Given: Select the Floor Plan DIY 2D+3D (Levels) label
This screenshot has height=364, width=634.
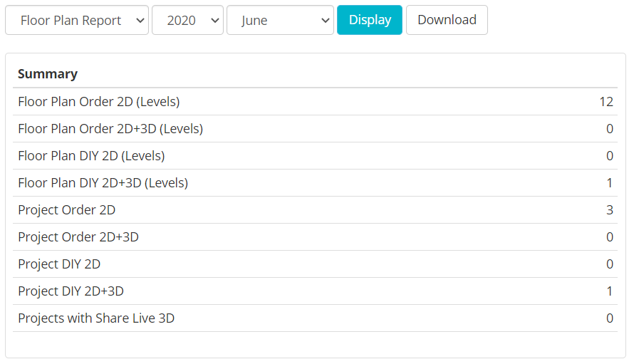Looking at the screenshot, I should (x=103, y=183).
